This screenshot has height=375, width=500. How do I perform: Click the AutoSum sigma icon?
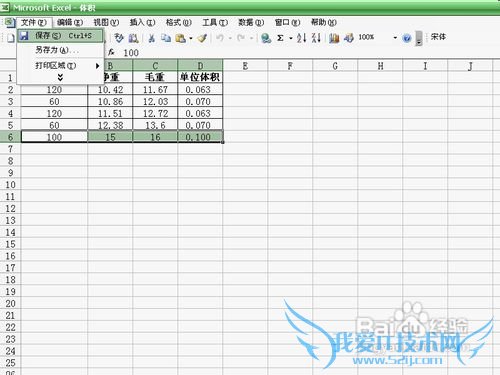(280, 38)
